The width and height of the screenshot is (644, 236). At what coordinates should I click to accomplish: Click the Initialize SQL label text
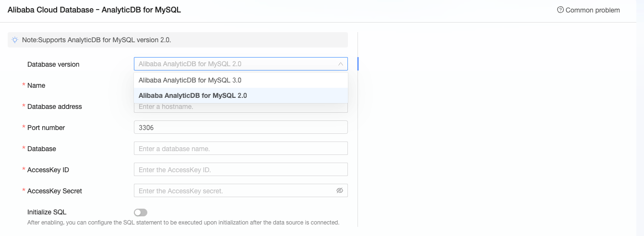pyautogui.click(x=47, y=212)
